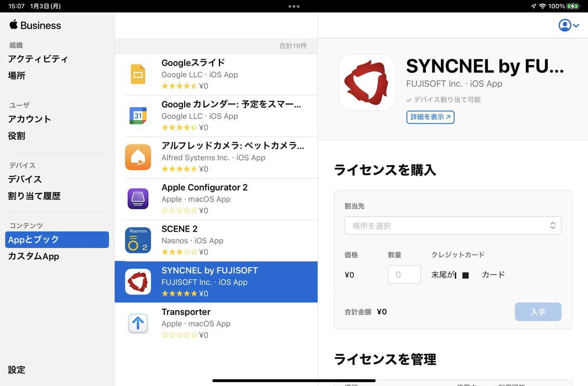
Task: Open the user account menu icon
Action: (x=565, y=25)
